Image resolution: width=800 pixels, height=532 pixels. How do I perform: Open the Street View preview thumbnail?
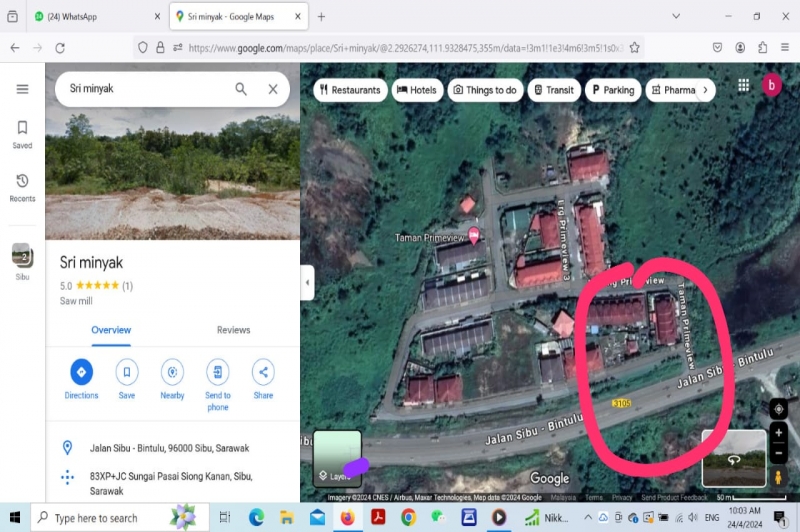tap(734, 458)
